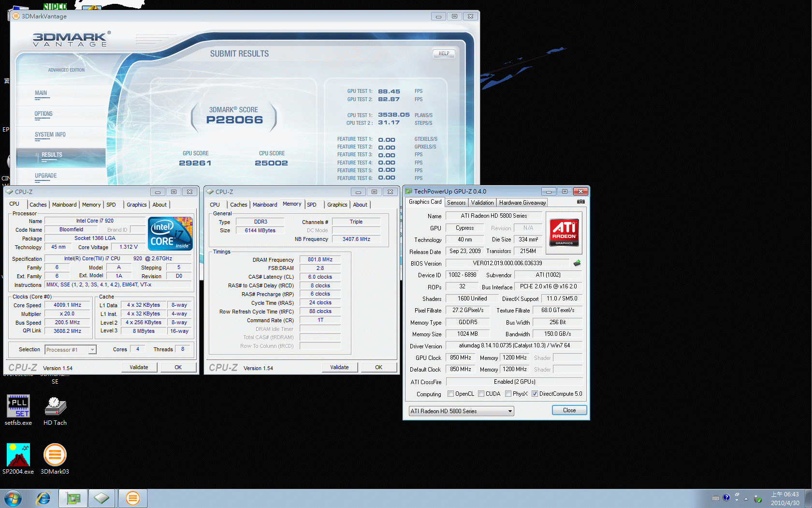Click the Close button in GPU-Z

click(569, 410)
